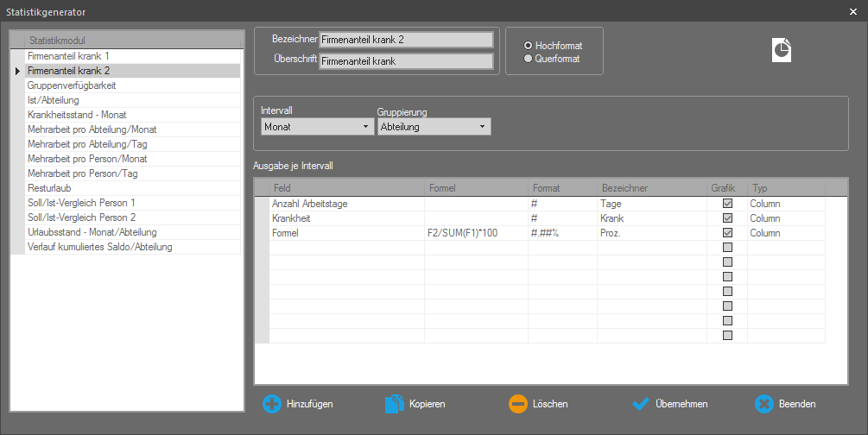Image resolution: width=868 pixels, height=435 pixels.
Task: Select the Querformat radio button
Action: [x=529, y=59]
